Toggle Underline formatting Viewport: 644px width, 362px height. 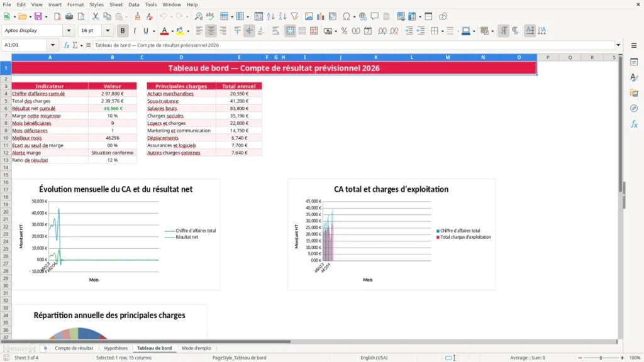pyautogui.click(x=145, y=31)
